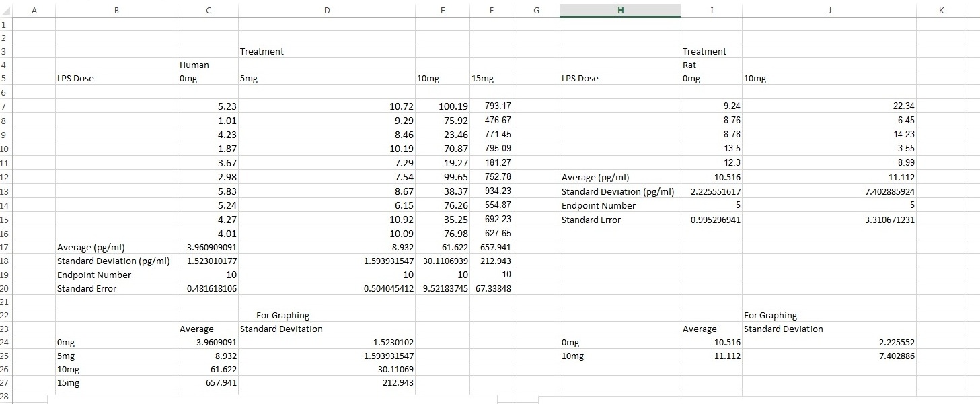Screen dimensions: 980x404
Task: Click the cell labeled Rat
Action: pos(689,65)
